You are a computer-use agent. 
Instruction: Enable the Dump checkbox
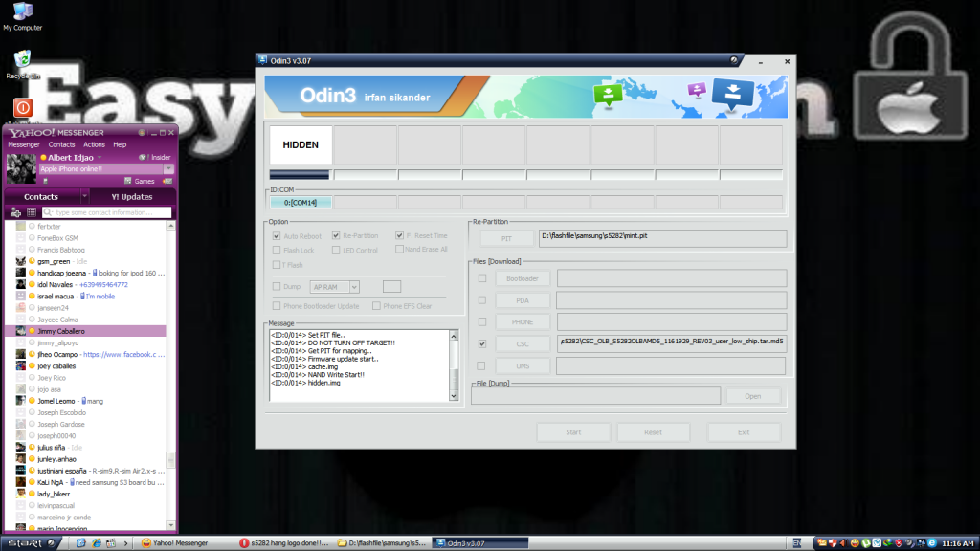tap(277, 286)
